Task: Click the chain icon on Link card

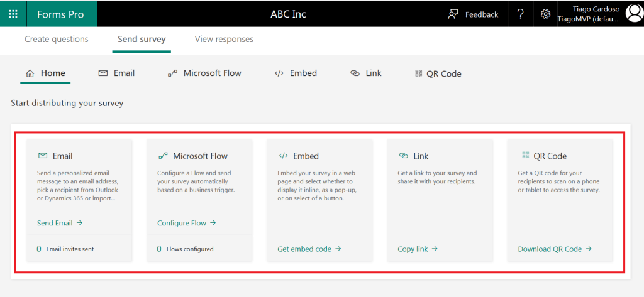Action: coord(403,156)
